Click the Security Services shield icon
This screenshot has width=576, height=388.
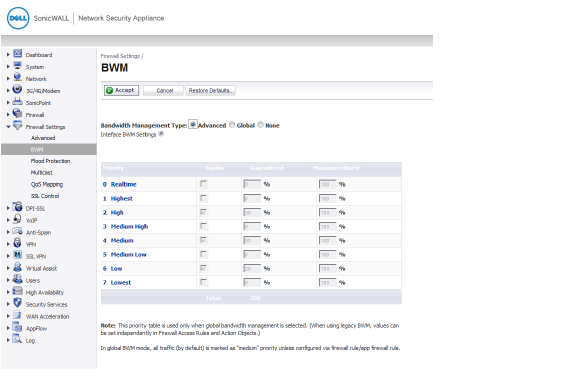pos(17,303)
